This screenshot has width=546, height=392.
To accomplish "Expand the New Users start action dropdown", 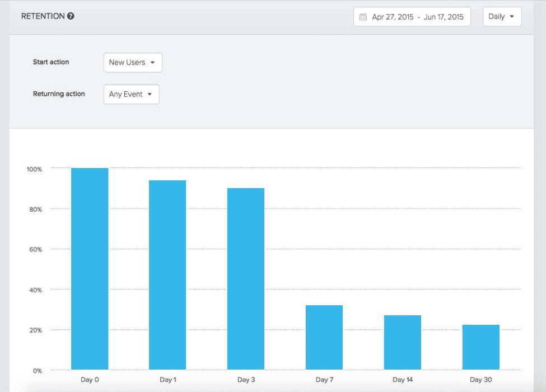I will pos(133,63).
